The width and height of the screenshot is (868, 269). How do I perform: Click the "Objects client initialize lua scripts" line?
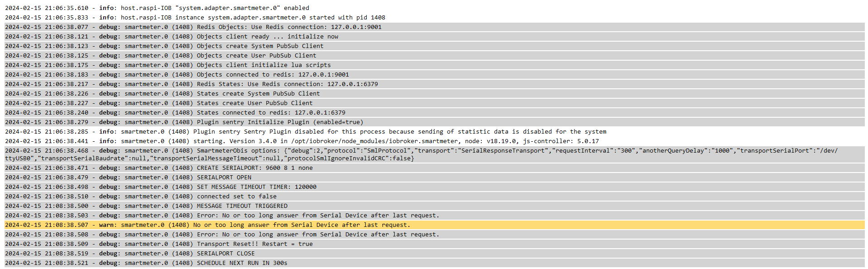[x=264, y=65]
